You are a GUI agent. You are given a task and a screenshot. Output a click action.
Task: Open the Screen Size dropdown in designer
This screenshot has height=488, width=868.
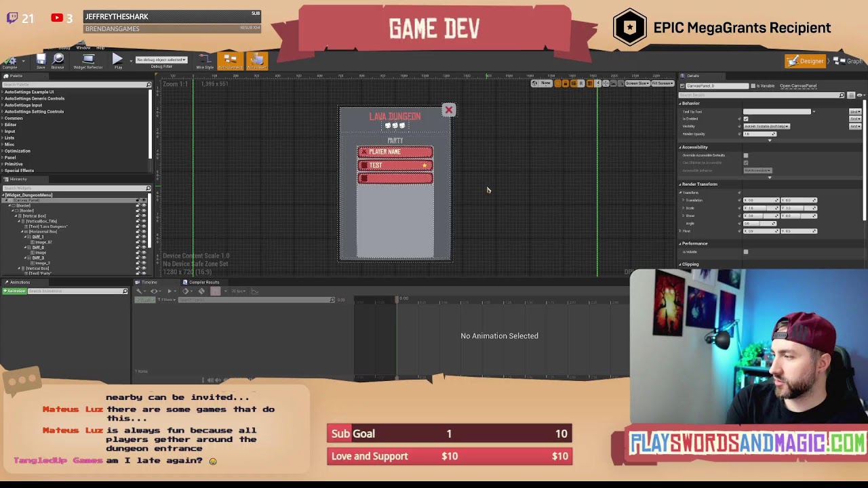coord(638,83)
